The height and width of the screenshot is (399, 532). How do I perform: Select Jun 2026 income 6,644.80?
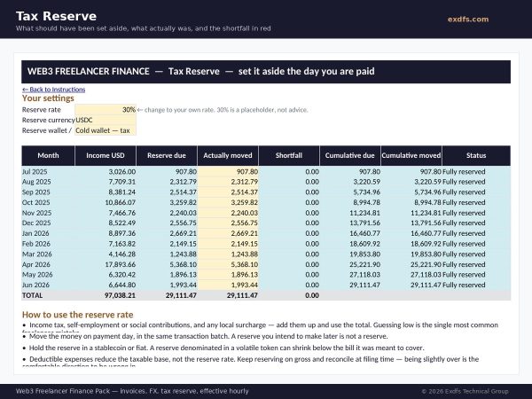coord(106,285)
